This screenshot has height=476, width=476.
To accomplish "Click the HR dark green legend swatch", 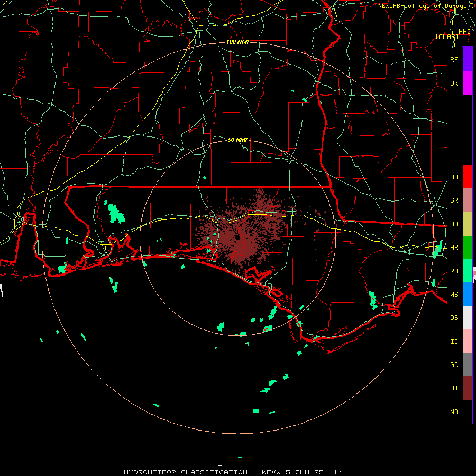I will (467, 248).
